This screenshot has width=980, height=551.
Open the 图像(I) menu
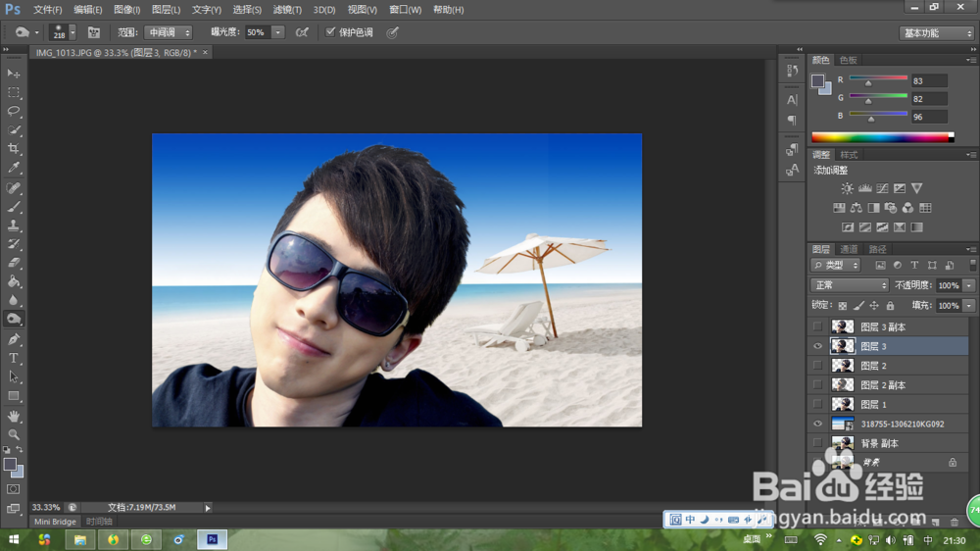[126, 10]
